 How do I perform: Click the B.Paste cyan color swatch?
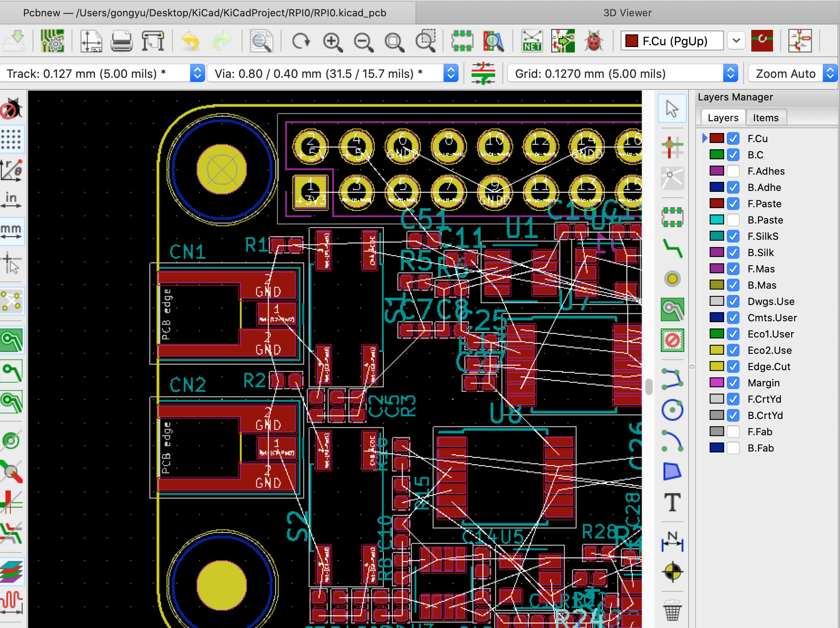pyautogui.click(x=716, y=220)
